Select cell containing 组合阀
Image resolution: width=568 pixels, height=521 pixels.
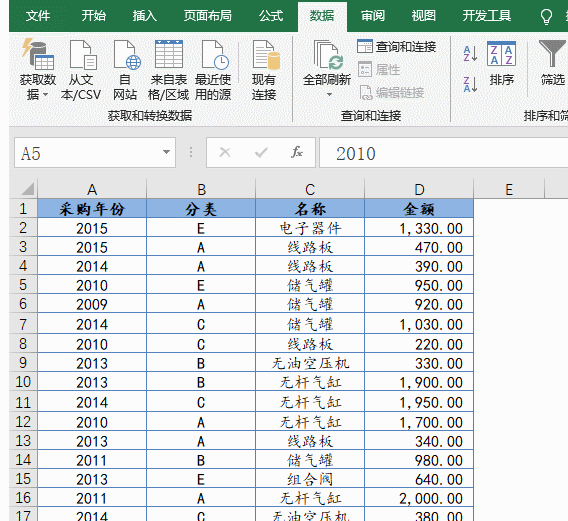click(310, 479)
